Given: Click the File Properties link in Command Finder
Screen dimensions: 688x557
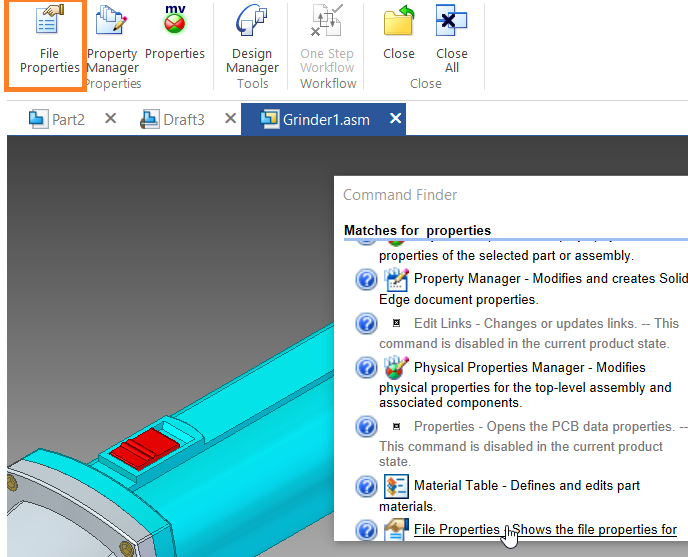Looking at the screenshot, I should [x=456, y=530].
